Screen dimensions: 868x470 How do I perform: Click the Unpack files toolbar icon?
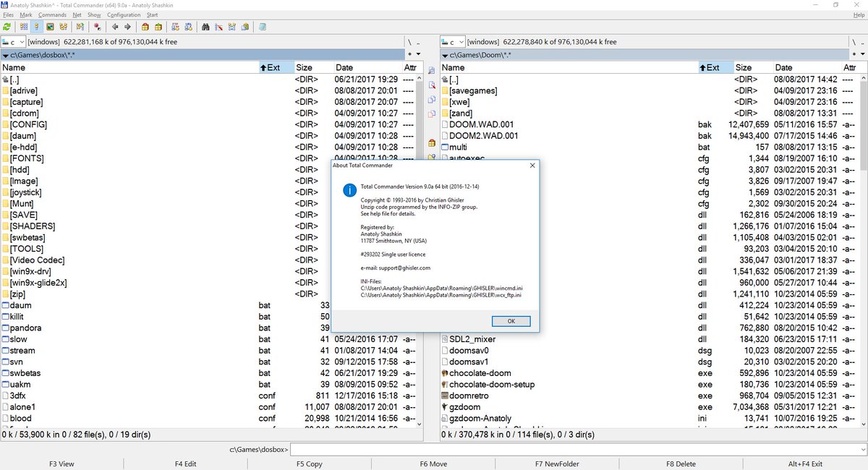[158, 27]
